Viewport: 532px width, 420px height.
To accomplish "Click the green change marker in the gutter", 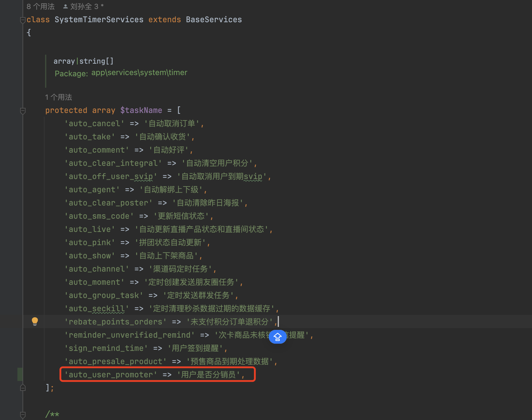I will tap(20, 374).
